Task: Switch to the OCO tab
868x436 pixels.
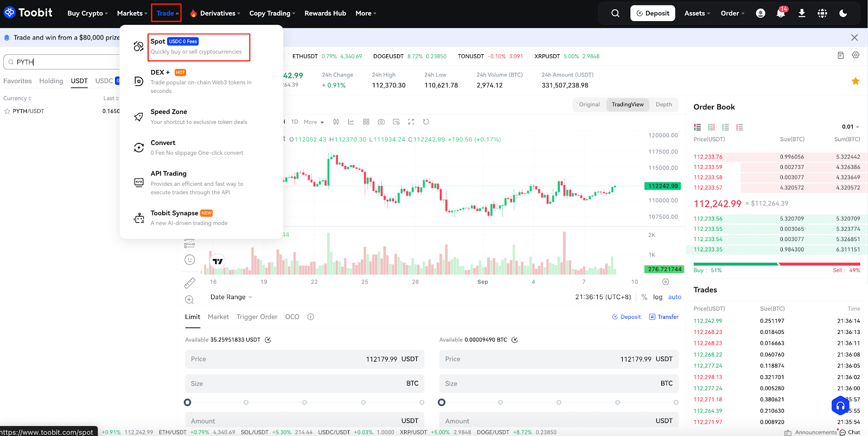Action: [292, 317]
